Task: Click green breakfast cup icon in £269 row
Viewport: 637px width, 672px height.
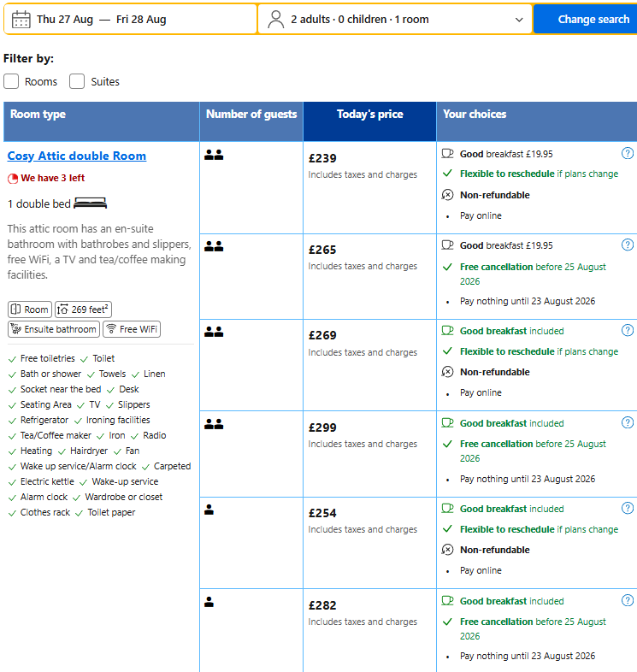Action: (x=447, y=330)
